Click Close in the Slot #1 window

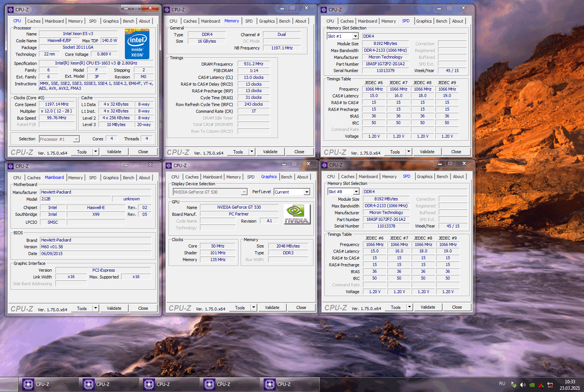(x=456, y=152)
